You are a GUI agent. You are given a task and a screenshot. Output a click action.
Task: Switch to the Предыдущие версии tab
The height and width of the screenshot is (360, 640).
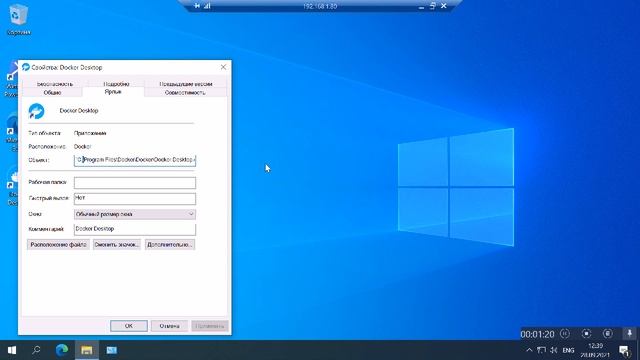[x=186, y=84]
